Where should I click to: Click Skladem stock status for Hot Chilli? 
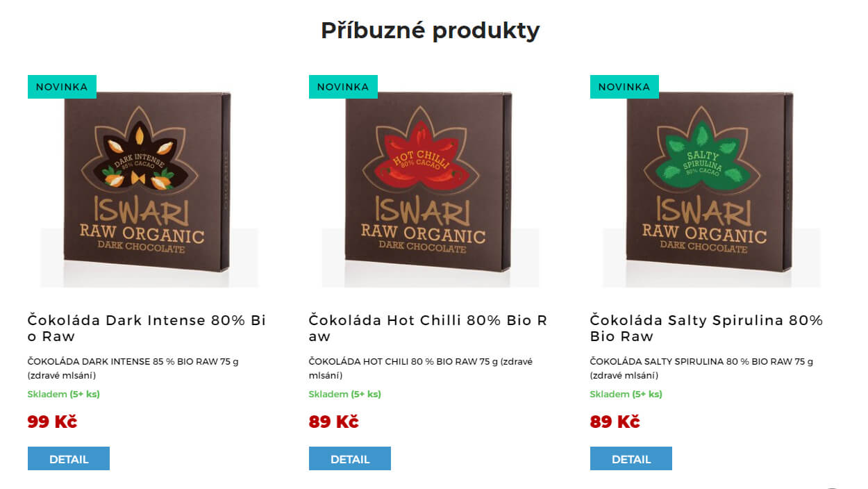[345, 394]
